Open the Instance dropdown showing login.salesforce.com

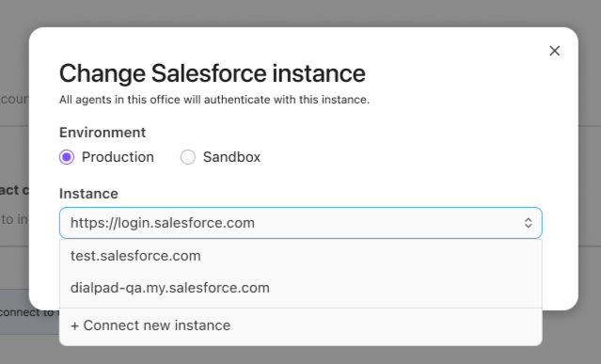click(301, 223)
